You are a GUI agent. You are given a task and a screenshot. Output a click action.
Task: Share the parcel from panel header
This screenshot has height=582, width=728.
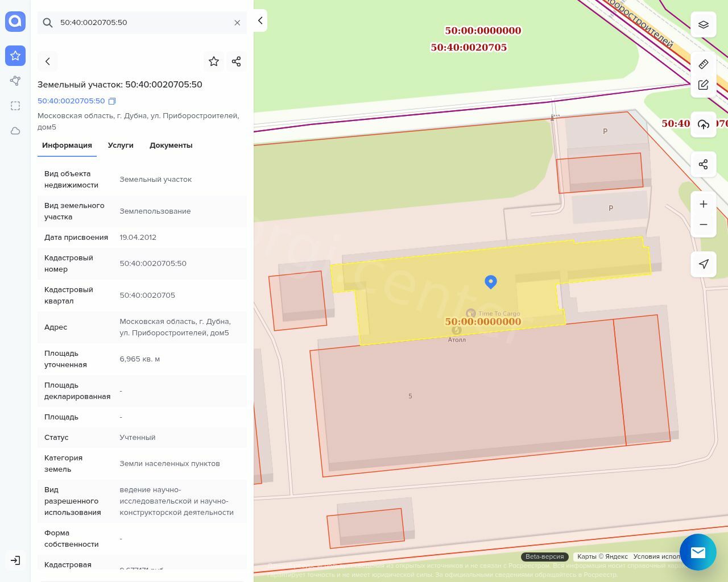237,61
